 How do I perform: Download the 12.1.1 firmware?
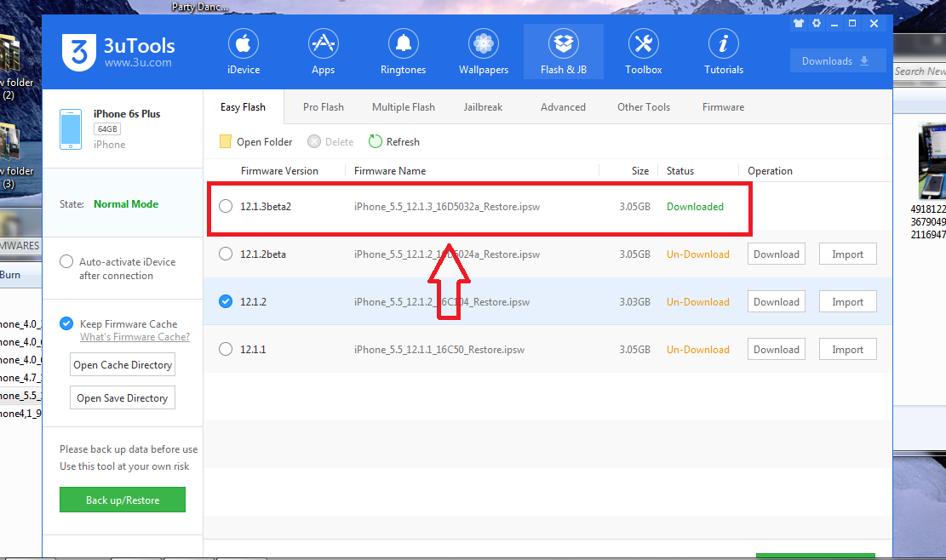776,349
